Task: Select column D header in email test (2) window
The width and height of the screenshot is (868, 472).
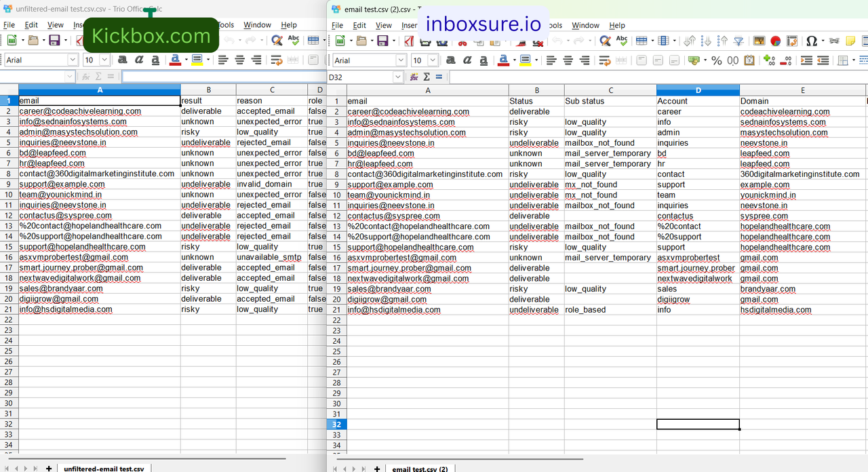Action: (698, 90)
